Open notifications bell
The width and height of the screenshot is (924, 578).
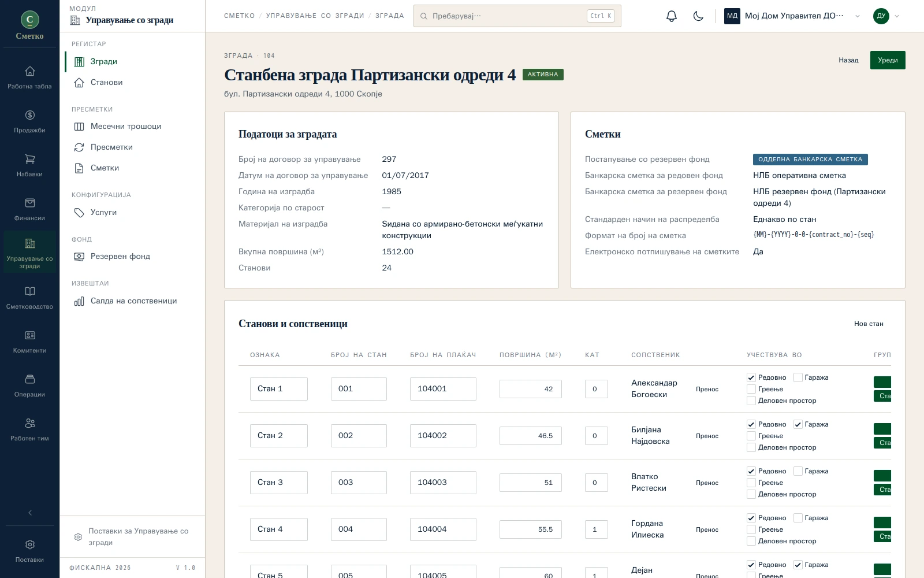(x=671, y=16)
